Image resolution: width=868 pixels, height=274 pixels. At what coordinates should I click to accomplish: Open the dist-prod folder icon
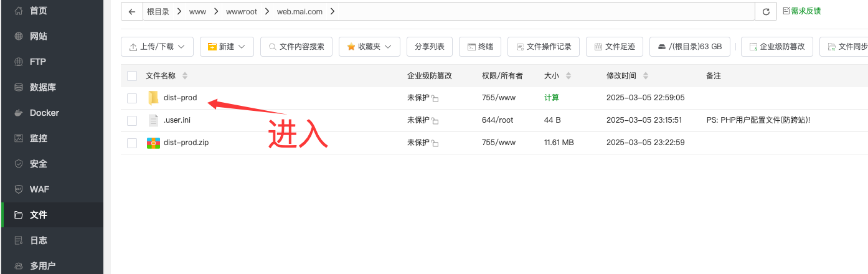(153, 98)
